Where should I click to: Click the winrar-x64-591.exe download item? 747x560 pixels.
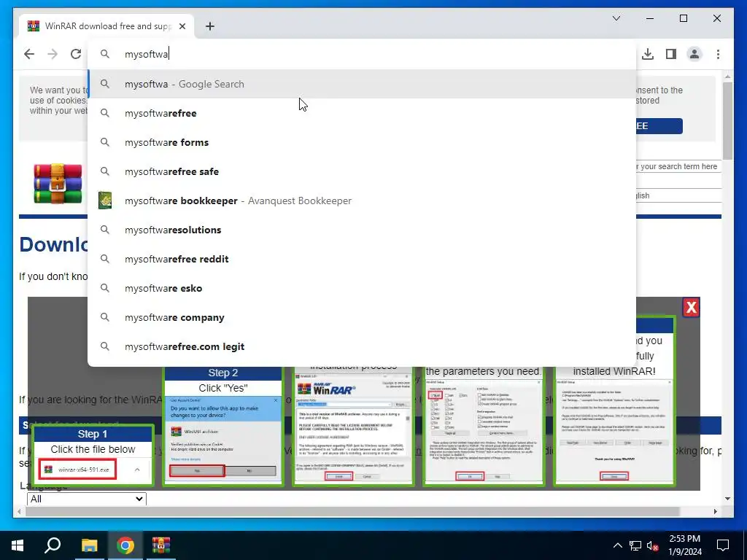click(x=77, y=470)
